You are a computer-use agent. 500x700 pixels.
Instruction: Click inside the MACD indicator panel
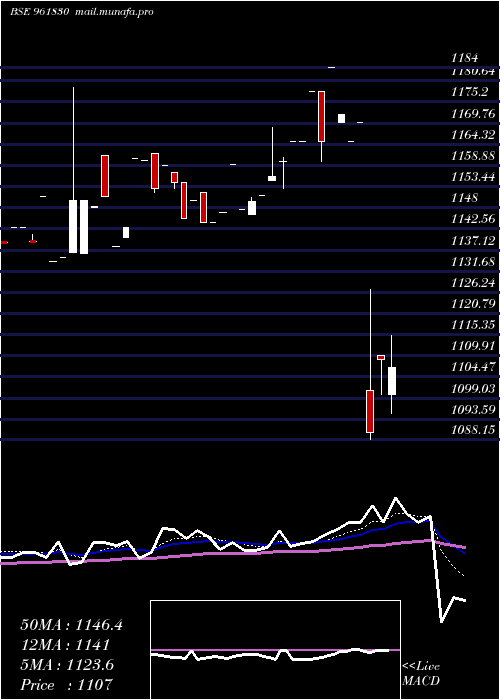[275, 650]
